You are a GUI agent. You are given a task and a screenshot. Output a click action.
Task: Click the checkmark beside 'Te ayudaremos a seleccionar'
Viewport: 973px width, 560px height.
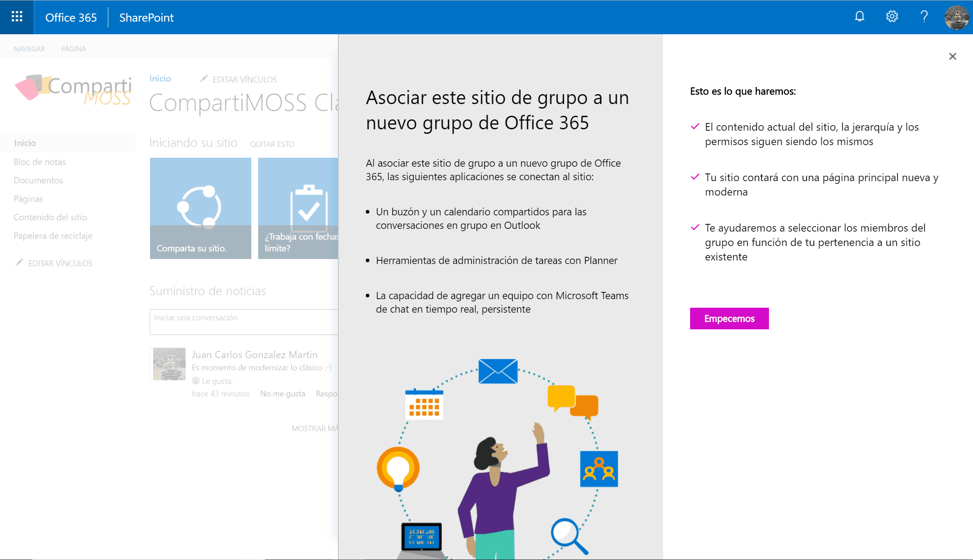[695, 228]
